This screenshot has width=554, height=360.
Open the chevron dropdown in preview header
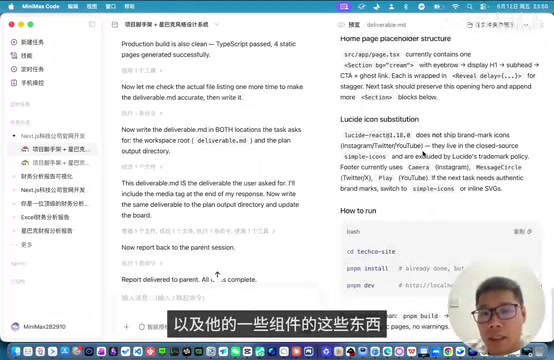(526, 25)
